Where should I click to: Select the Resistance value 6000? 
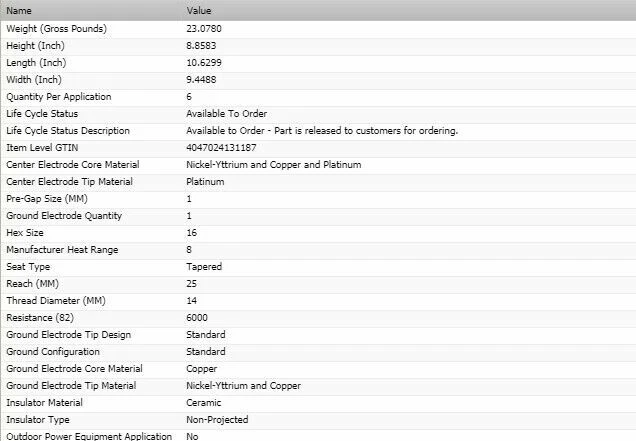[197, 318]
